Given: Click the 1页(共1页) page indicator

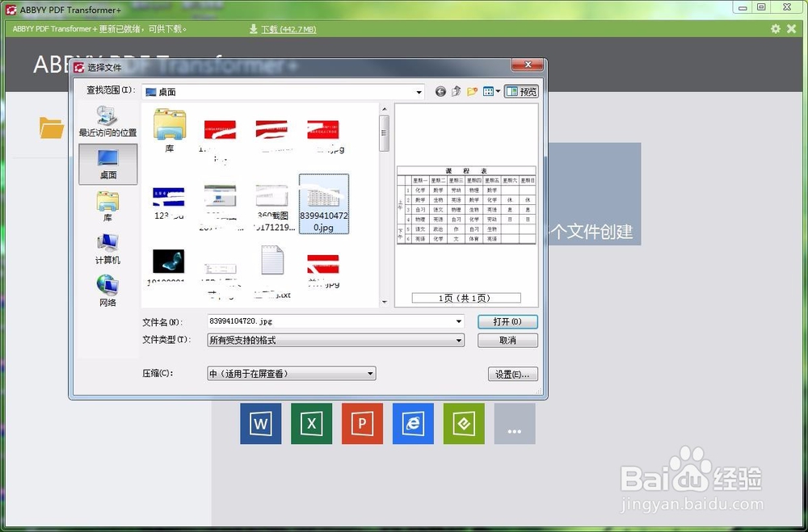Looking at the screenshot, I should point(466,298).
